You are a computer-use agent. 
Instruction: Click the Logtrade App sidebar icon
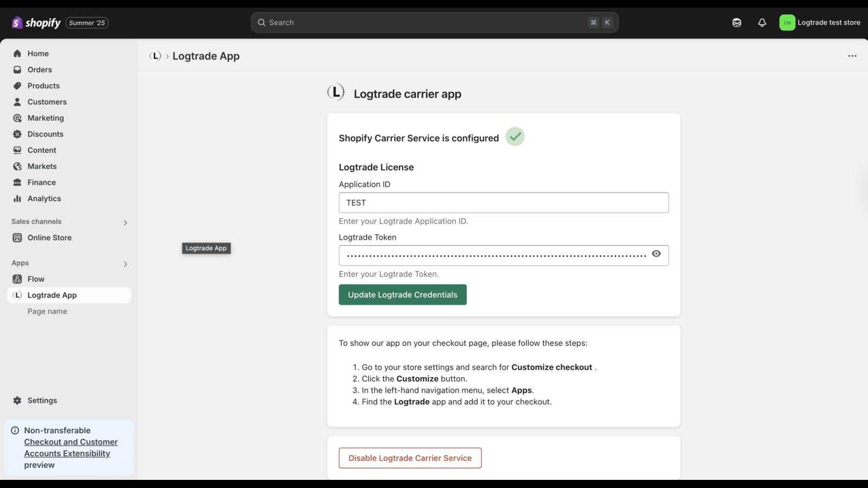pos(17,295)
